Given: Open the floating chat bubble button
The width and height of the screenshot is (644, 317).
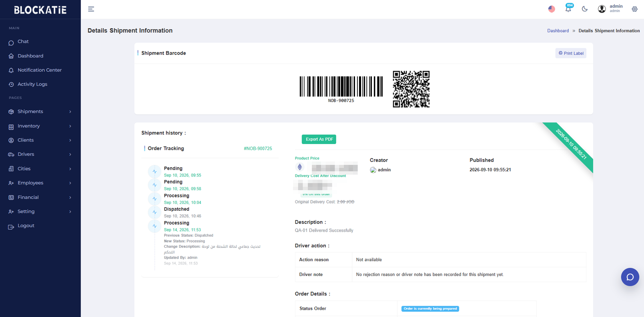Looking at the screenshot, I should point(630,277).
